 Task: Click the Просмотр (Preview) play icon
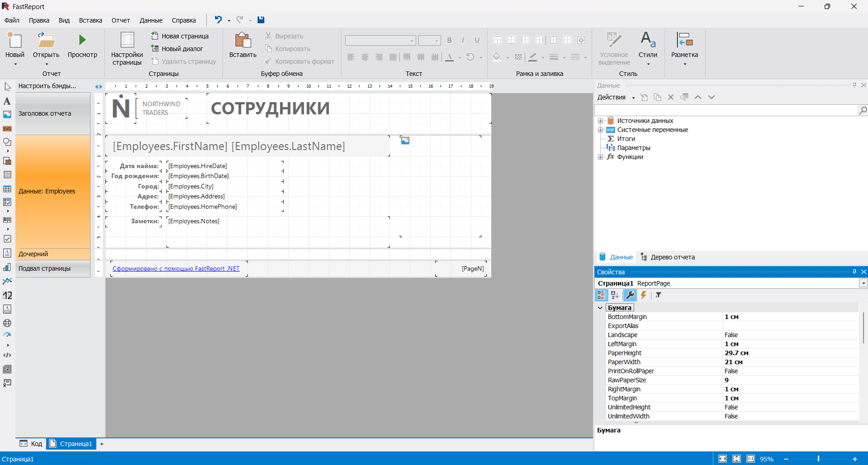[x=82, y=40]
